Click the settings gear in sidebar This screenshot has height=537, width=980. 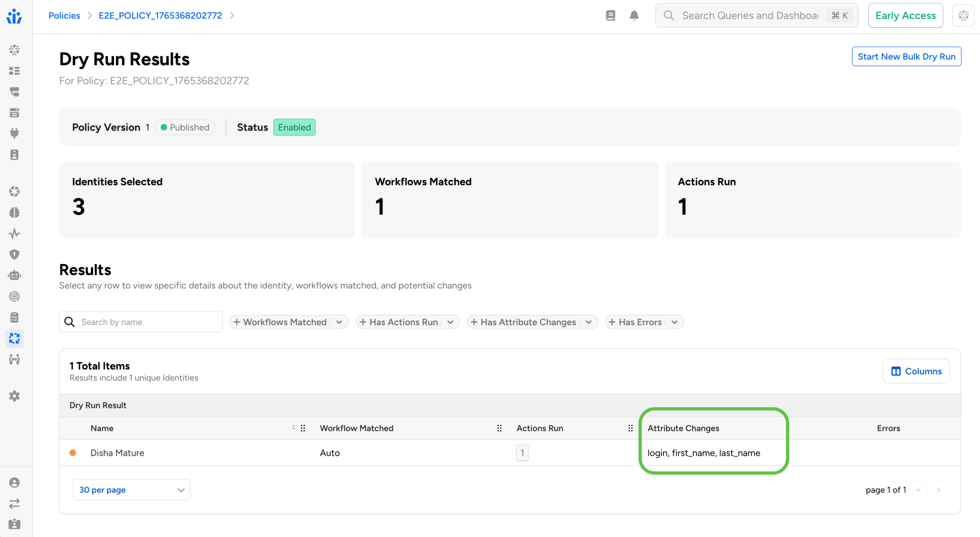click(14, 396)
